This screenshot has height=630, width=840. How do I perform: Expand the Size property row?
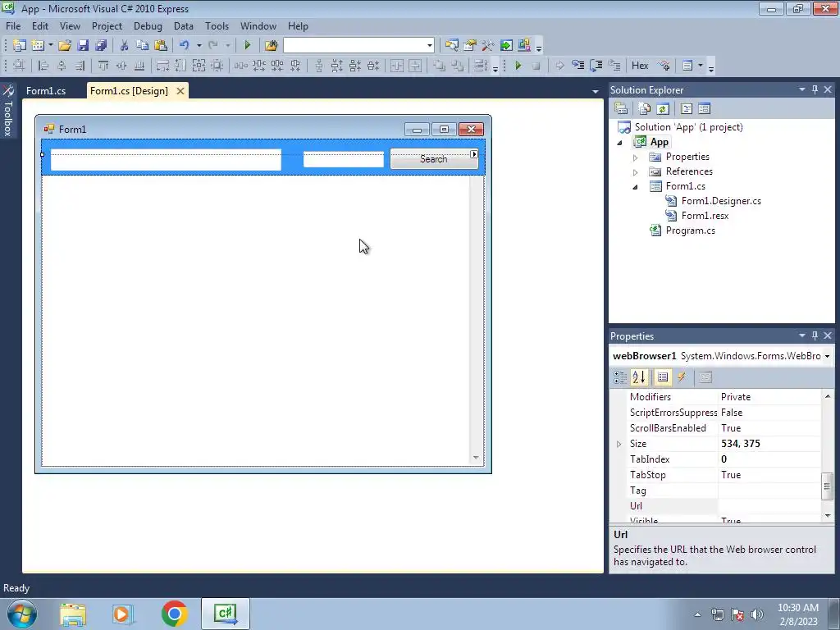619,444
